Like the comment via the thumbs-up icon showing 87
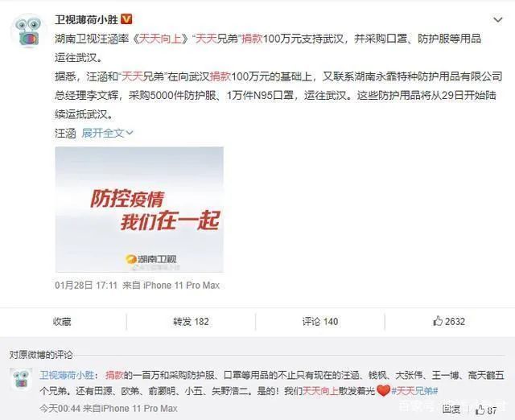This screenshot has height=420, width=515. [x=480, y=410]
